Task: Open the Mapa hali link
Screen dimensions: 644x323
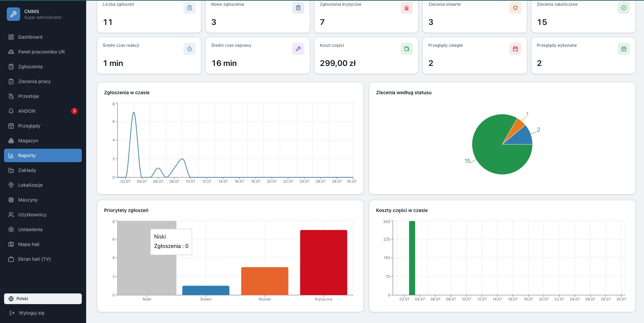Action: pos(43,244)
